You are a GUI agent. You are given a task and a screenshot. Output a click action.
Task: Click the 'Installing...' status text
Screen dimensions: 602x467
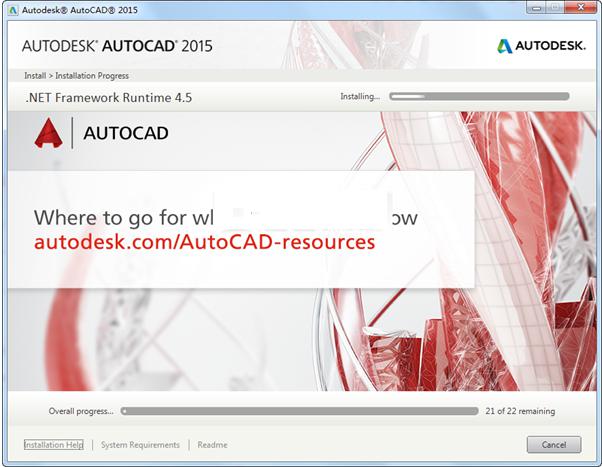pos(360,97)
